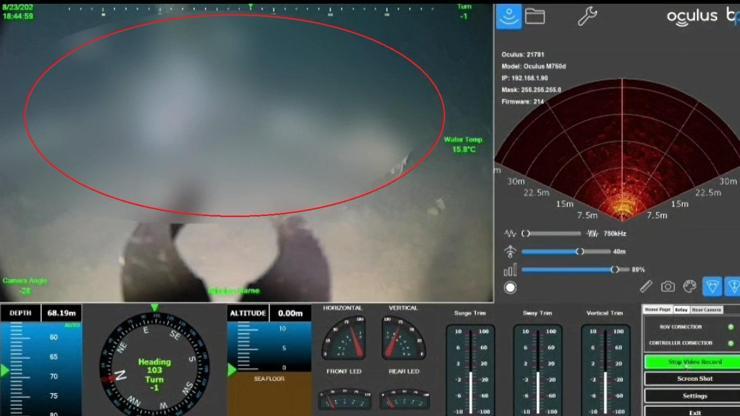Open the wrench tools icon
The width and height of the screenshot is (740, 416).
pos(588,16)
